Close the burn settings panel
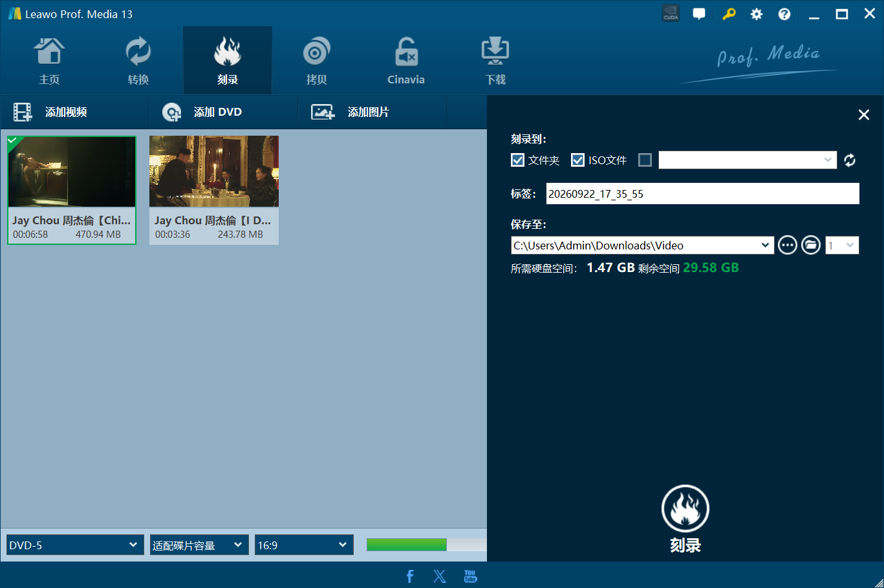This screenshot has width=884, height=588. tap(863, 114)
